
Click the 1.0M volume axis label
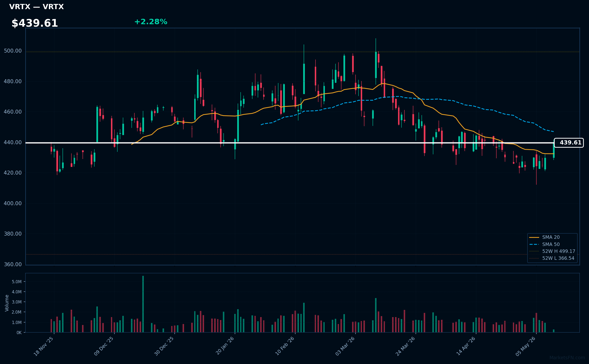[17, 323]
